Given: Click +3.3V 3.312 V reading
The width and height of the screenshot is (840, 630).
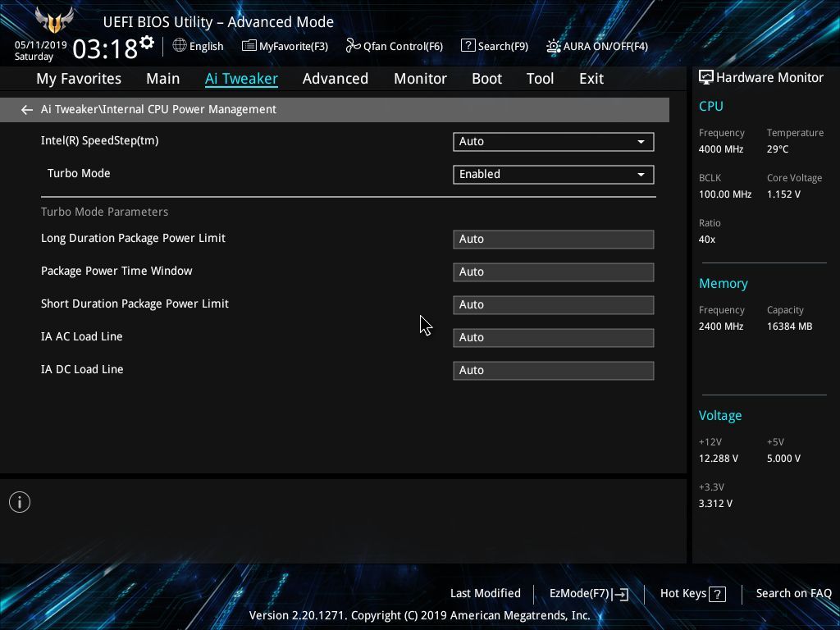Looking at the screenshot, I should (x=715, y=504).
